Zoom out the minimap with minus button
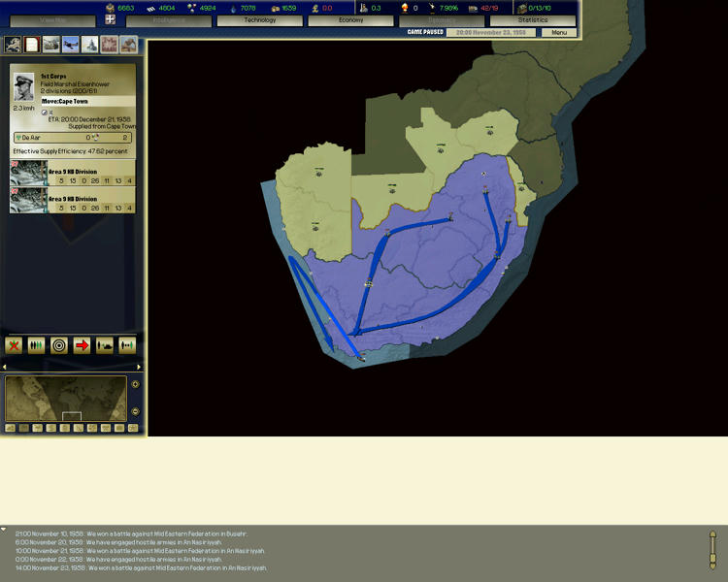Viewport: 728px width, 582px height. coord(135,413)
